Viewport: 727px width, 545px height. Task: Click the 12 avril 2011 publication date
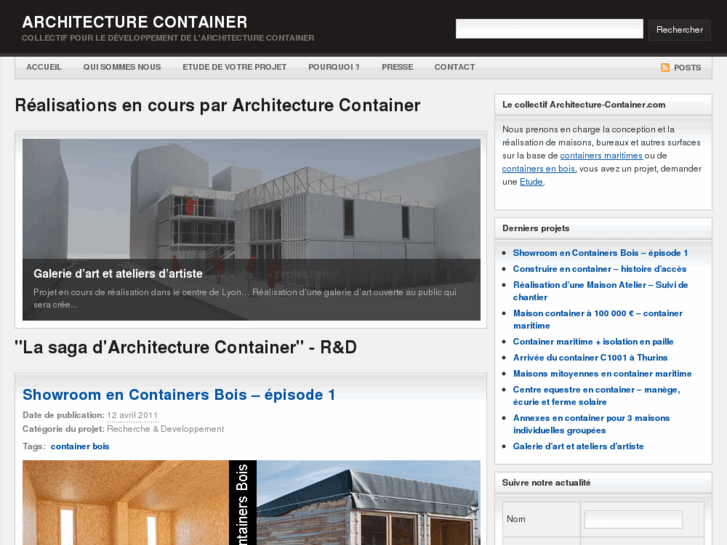click(x=132, y=415)
